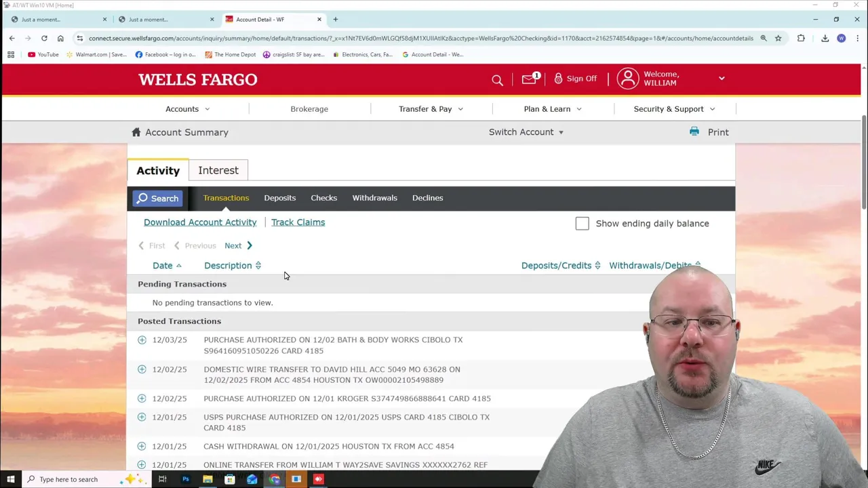868x488 pixels.
Task: Go to the Next page of transactions
Action: [233, 245]
